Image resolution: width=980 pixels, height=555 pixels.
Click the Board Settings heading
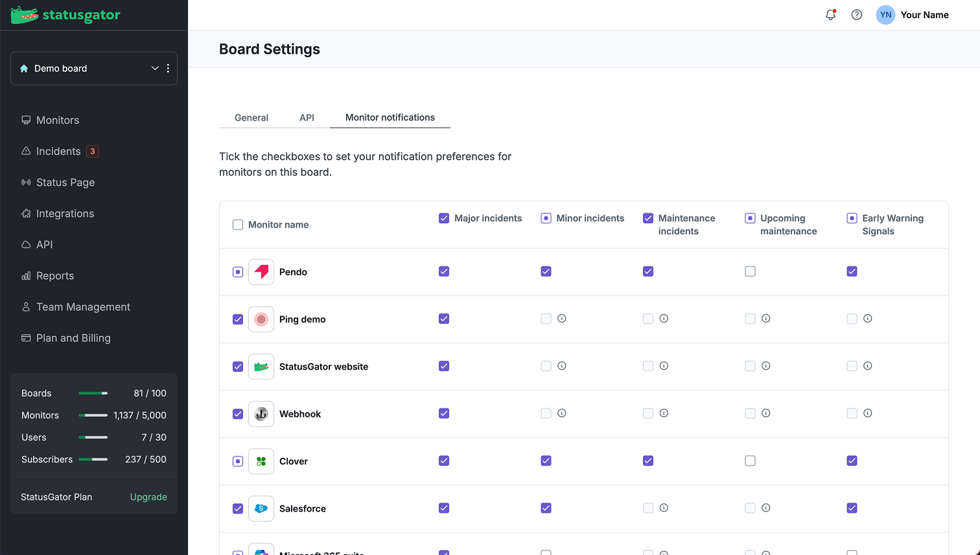(270, 49)
